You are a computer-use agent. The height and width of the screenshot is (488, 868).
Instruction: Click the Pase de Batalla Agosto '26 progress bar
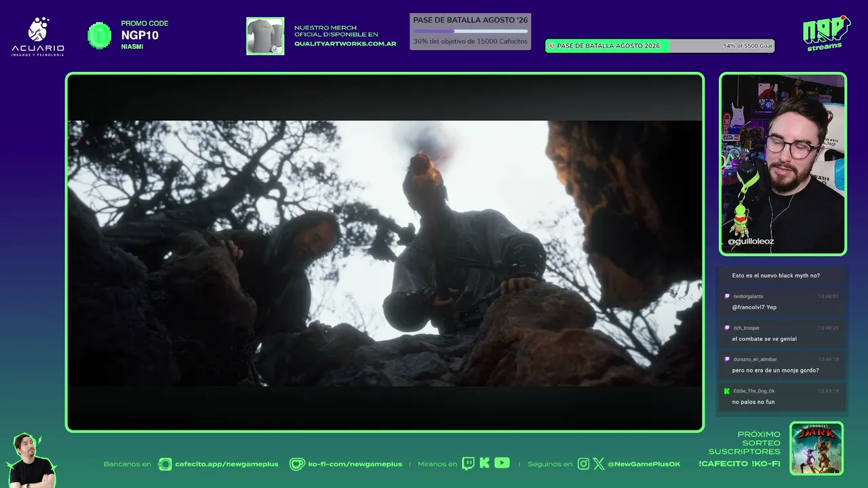pos(471,31)
